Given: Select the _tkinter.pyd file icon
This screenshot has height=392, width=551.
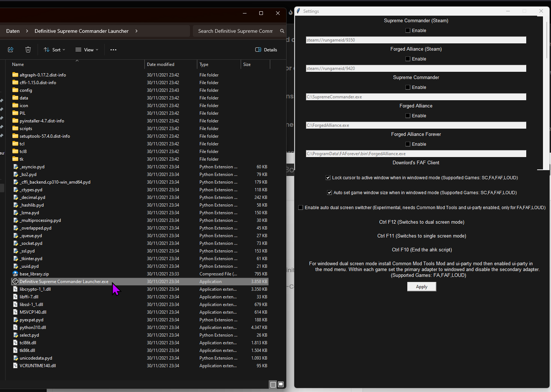Looking at the screenshot, I should tap(15, 258).
